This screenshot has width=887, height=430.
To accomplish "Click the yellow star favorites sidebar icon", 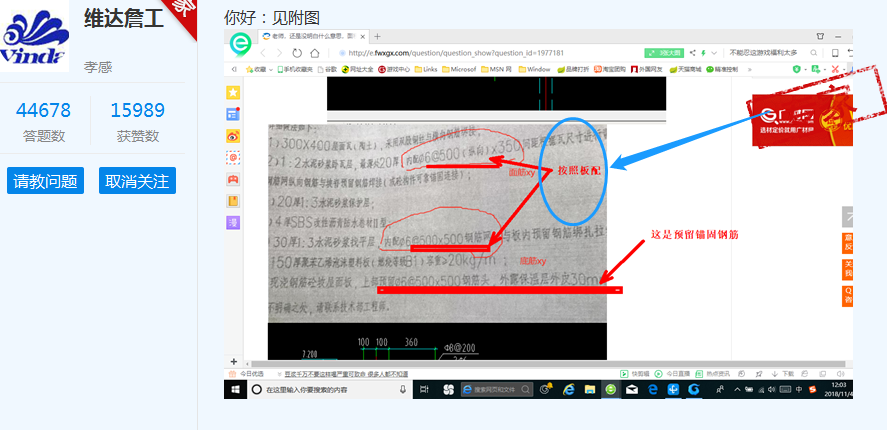I will (233, 93).
